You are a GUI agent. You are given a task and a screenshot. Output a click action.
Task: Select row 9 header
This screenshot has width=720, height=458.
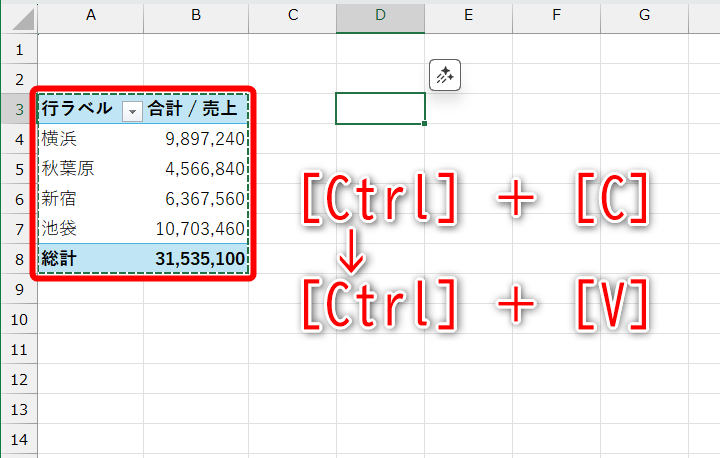click(19, 289)
